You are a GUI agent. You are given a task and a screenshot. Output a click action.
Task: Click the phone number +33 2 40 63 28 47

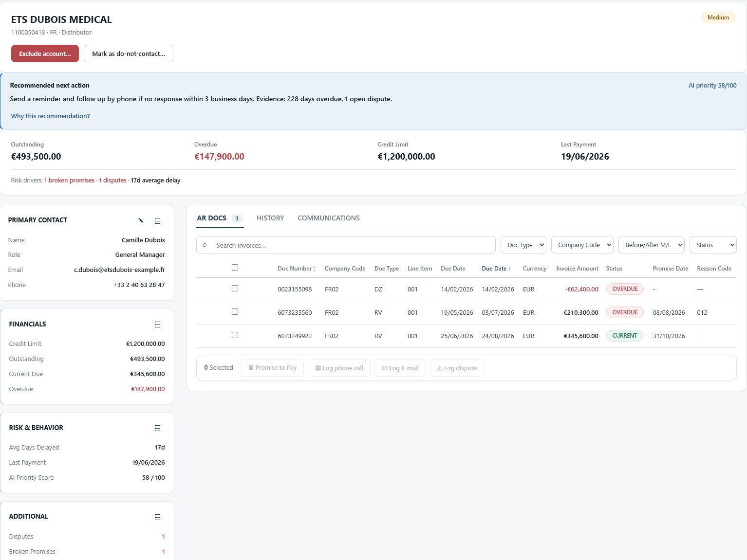[139, 285]
